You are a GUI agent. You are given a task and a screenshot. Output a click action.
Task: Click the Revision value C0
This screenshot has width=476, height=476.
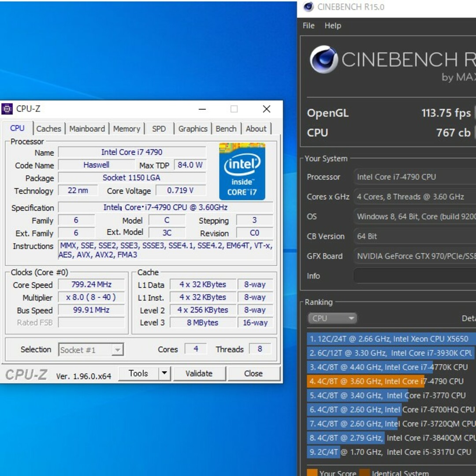point(254,233)
